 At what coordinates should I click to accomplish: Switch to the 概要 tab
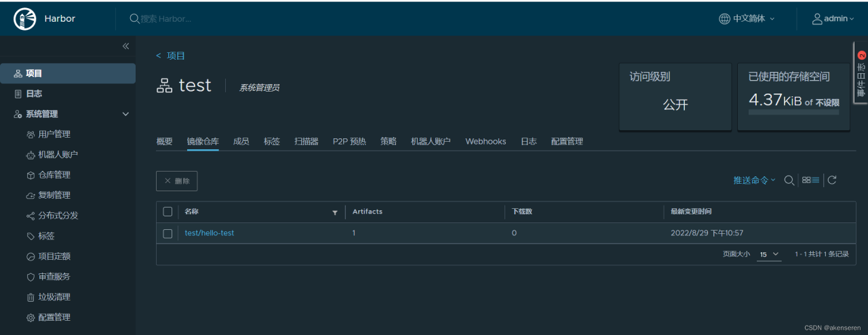tap(164, 141)
